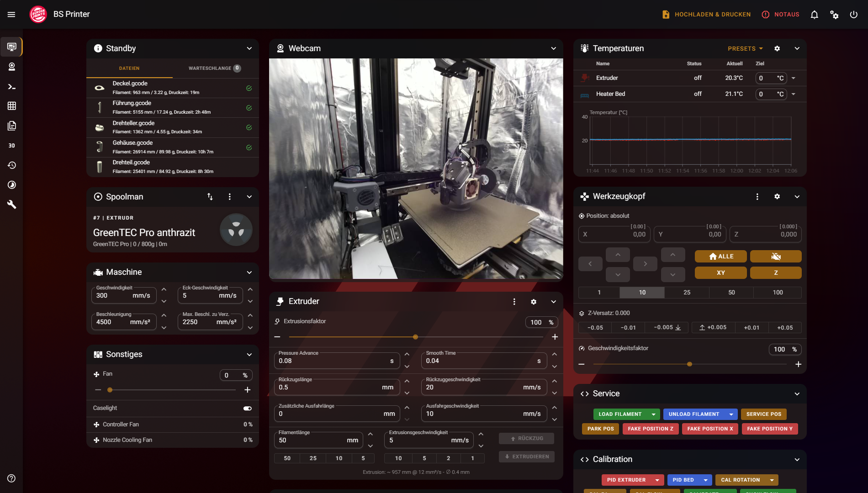Open the Heightmap page in the sidebar
This screenshot has width=868, height=493.
point(11,106)
